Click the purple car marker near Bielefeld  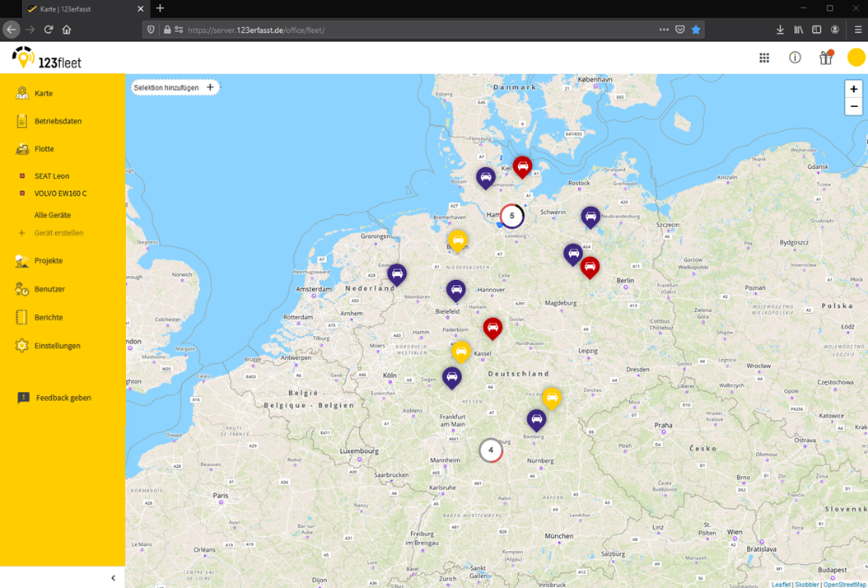(x=455, y=290)
